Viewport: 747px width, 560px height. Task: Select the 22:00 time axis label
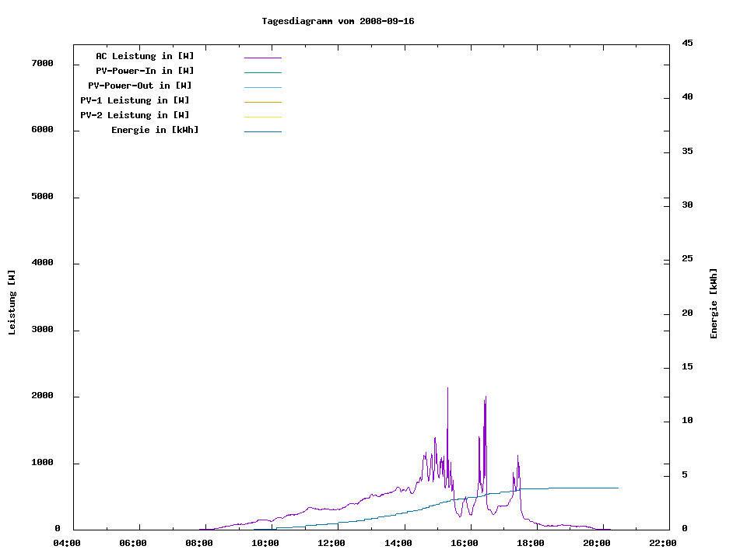tap(663, 543)
